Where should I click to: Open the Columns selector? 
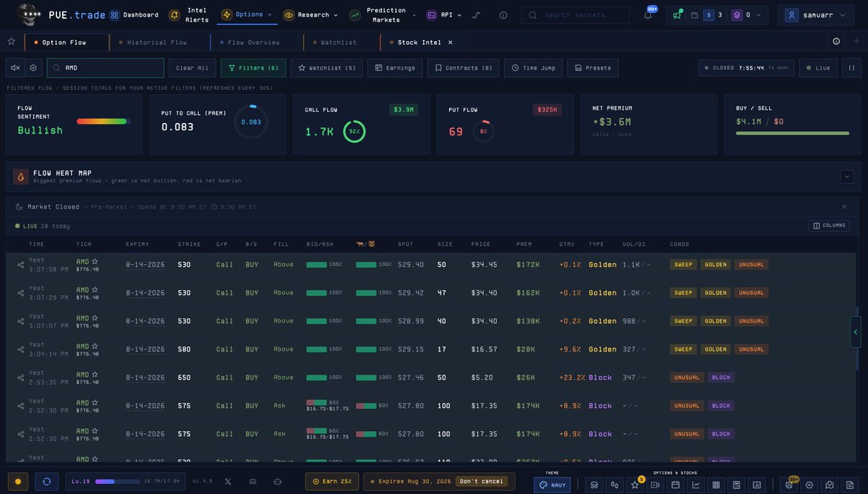pos(829,226)
